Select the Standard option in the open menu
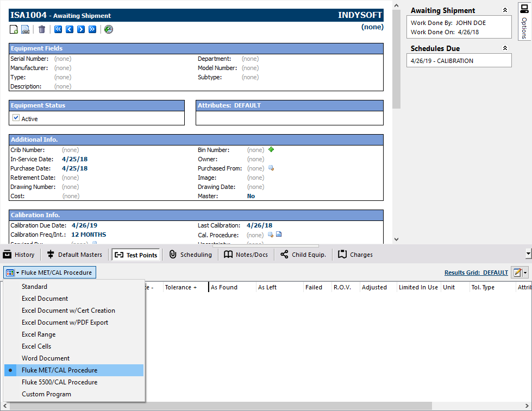This screenshot has height=411, width=532. tap(34, 286)
